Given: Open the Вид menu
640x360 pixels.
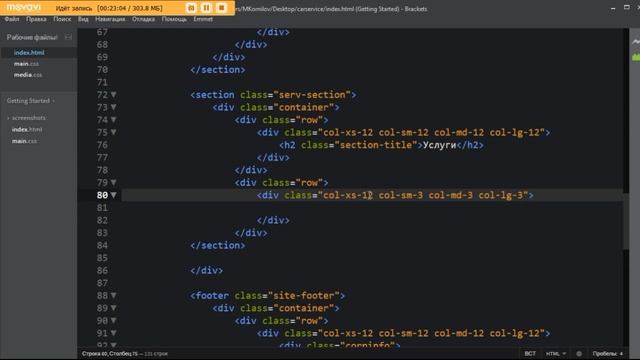Looking at the screenshot, I should pos(83,19).
